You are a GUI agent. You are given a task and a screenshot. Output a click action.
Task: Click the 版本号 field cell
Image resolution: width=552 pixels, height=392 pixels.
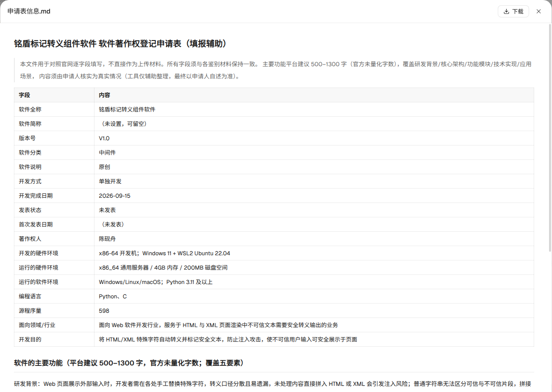coord(54,138)
